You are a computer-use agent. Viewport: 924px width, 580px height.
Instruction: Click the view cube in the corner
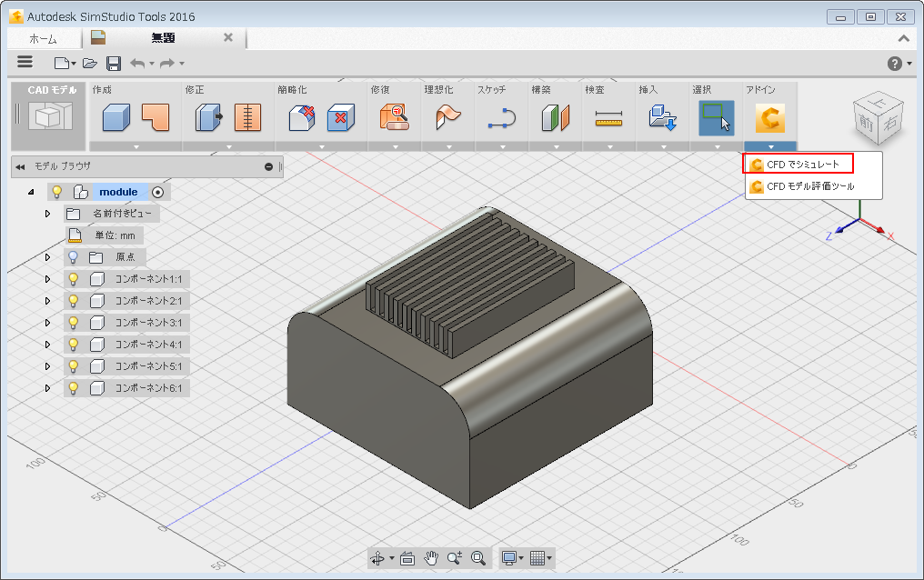tap(879, 118)
